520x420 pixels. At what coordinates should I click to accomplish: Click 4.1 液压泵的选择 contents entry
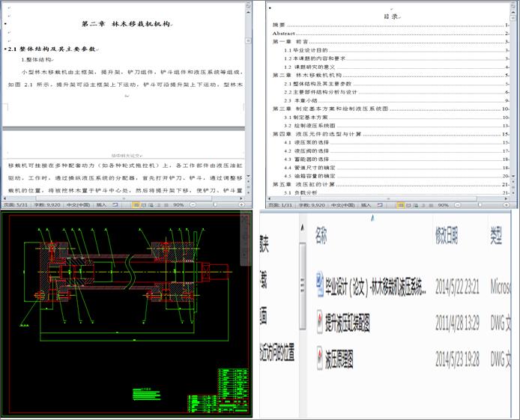click(396, 142)
